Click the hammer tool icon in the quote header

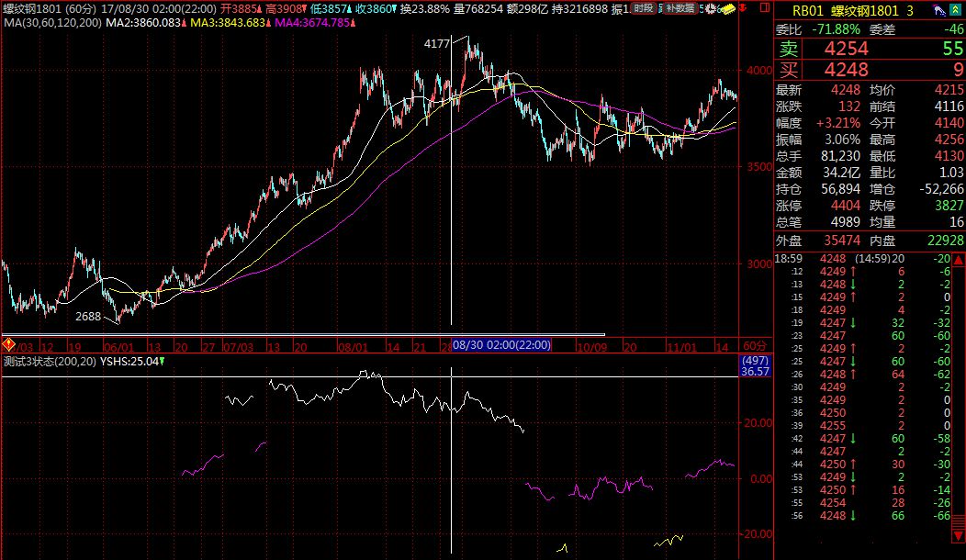tap(938, 10)
